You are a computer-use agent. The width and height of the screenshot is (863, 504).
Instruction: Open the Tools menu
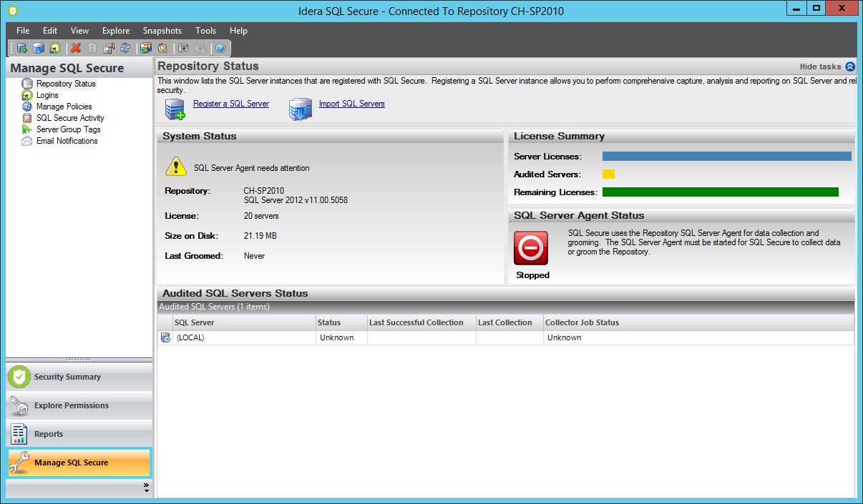tap(206, 31)
